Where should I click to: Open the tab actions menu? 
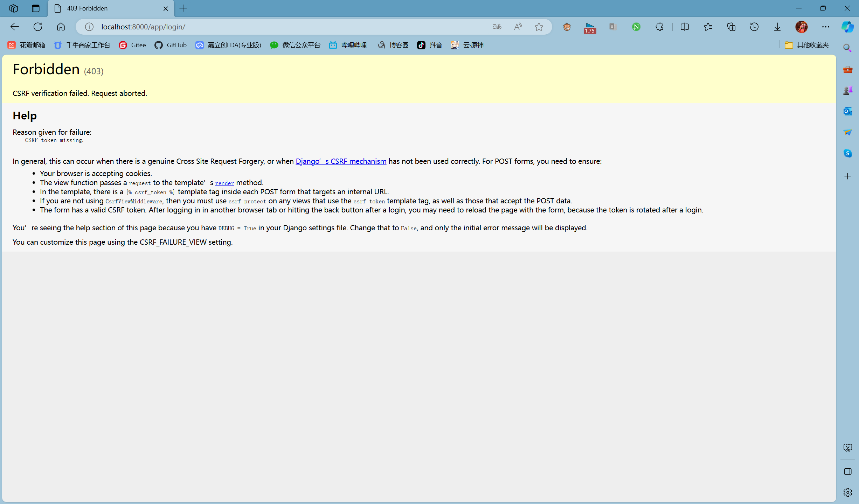(x=36, y=8)
